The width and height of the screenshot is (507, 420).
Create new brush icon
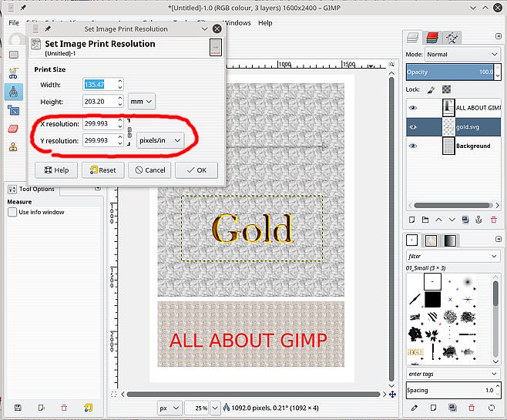click(433, 408)
